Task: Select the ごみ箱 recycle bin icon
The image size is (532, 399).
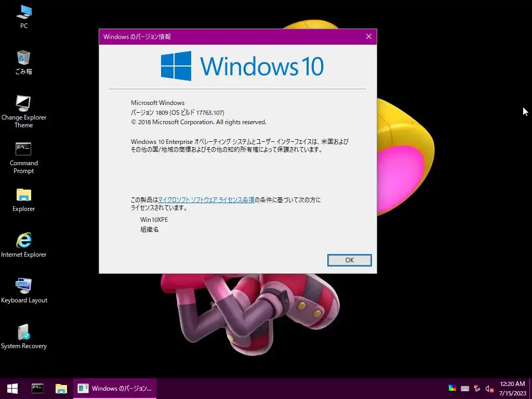Action: click(x=24, y=62)
